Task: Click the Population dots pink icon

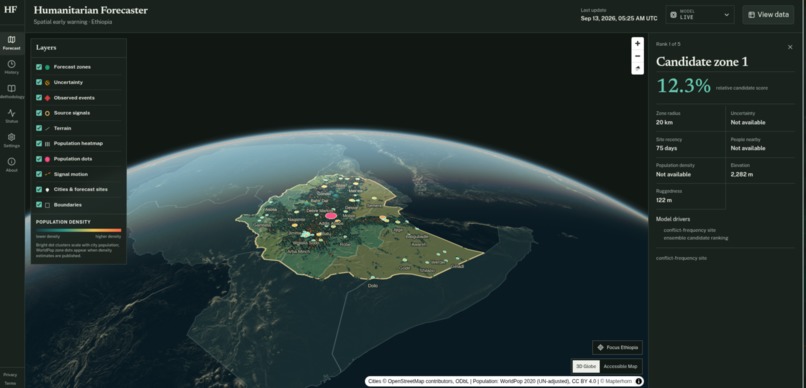Action: point(47,159)
